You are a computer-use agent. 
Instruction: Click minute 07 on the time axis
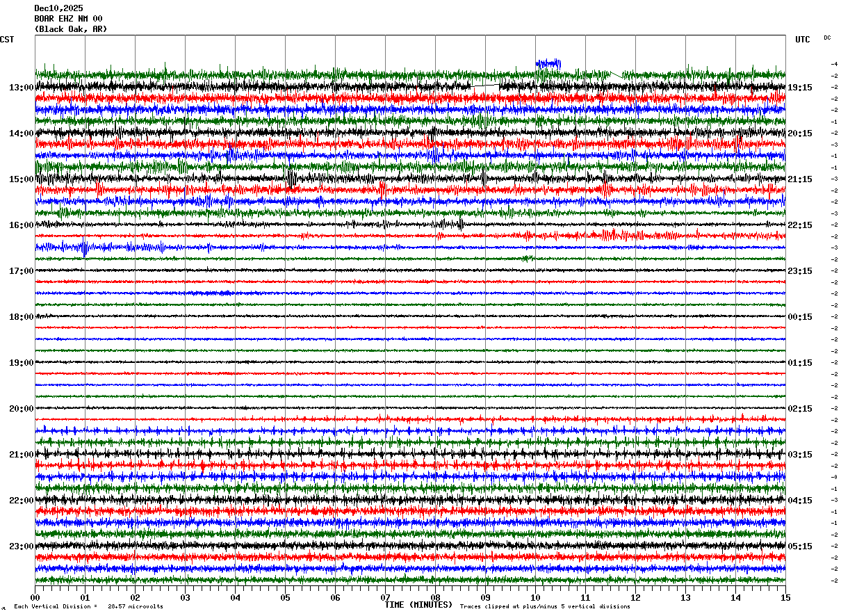click(x=385, y=597)
